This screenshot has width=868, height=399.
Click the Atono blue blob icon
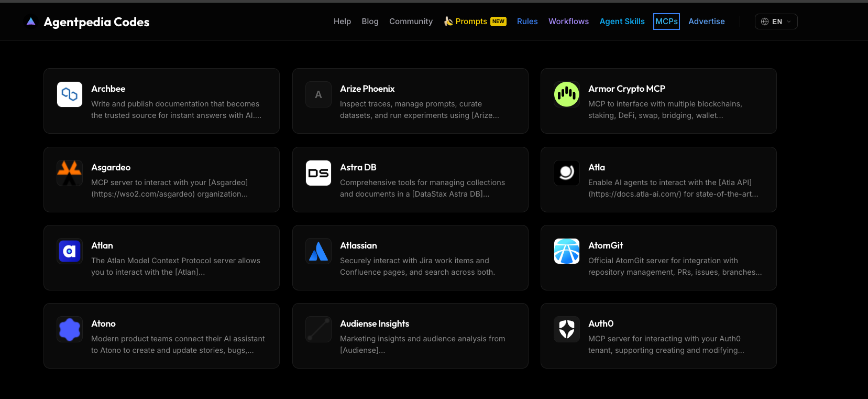tap(70, 329)
